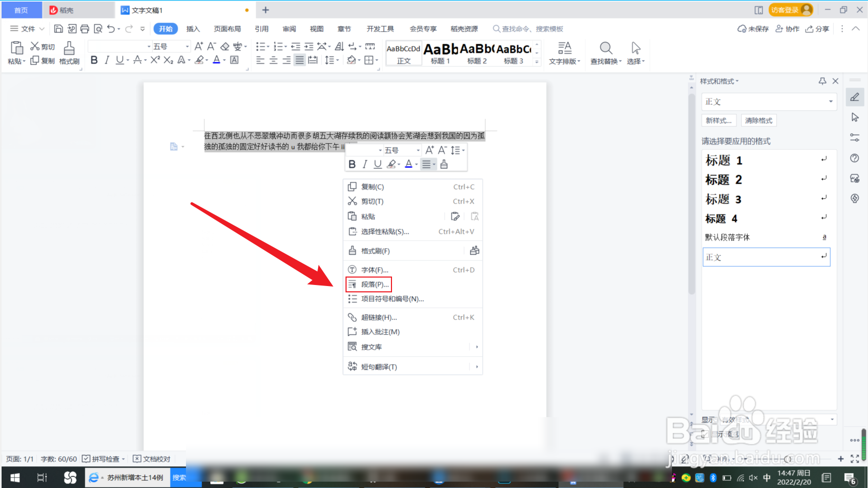Apply Heading 1 (标题 1) from styles panel list
The image size is (868, 488).
coord(766,160)
